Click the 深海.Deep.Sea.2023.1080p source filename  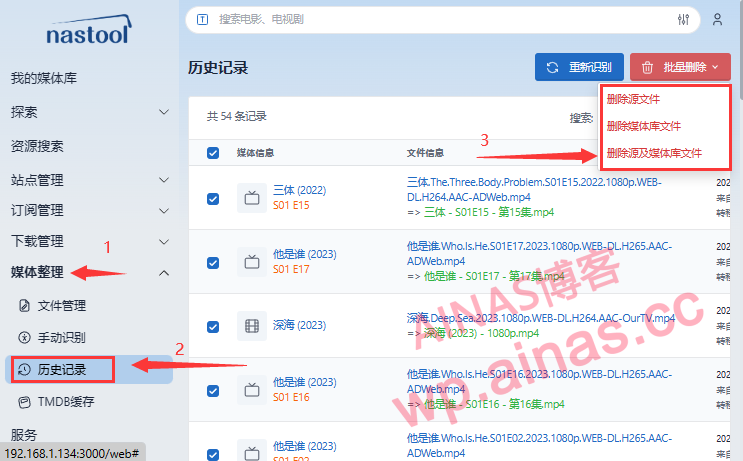pos(541,318)
